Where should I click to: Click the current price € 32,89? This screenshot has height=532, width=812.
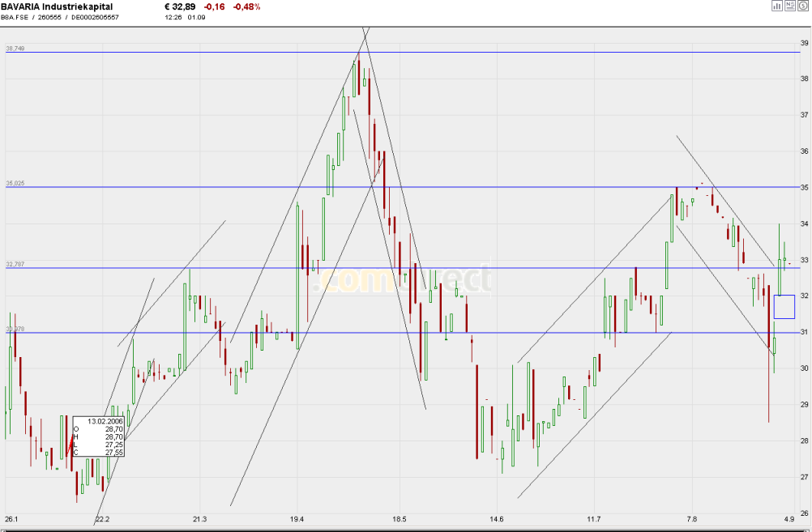tap(180, 6)
